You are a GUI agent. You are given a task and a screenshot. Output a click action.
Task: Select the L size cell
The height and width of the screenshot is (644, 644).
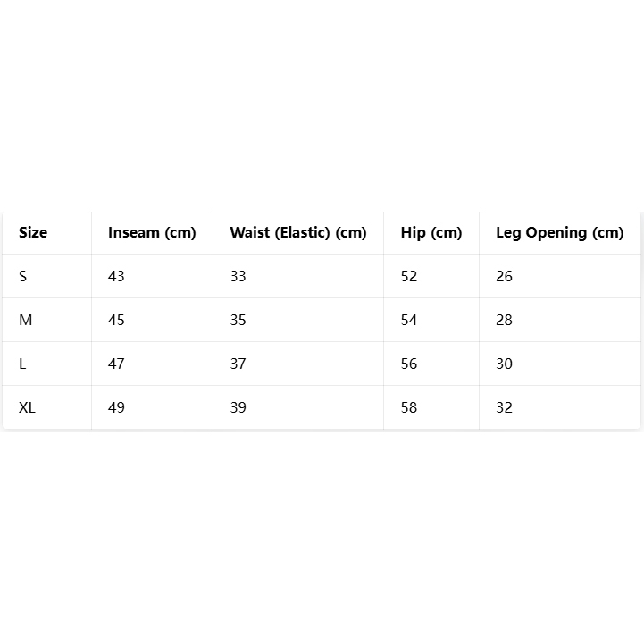[x=23, y=364]
